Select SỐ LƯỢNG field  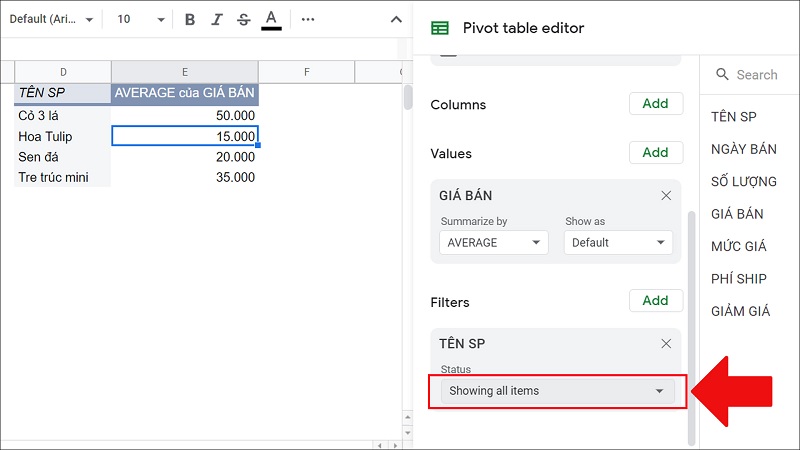(744, 182)
